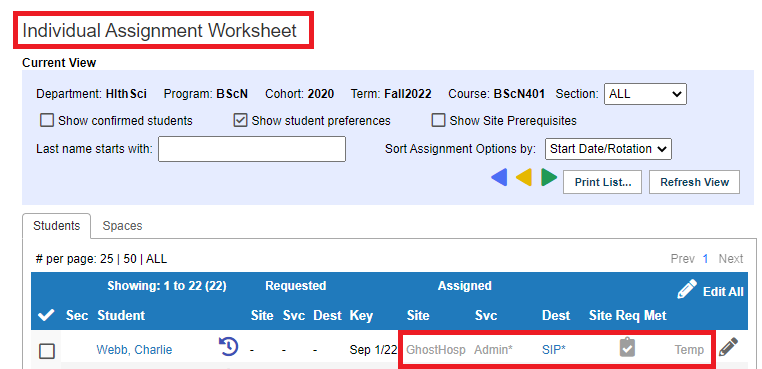The height and width of the screenshot is (369, 762).
Task: Click the Site Req Met clipboard icon
Action: point(627,348)
